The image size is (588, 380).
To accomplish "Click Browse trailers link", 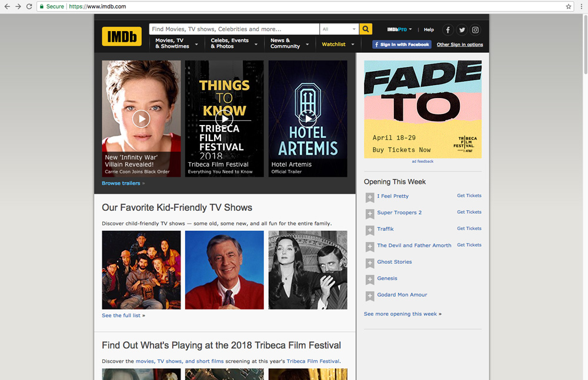I will (121, 183).
